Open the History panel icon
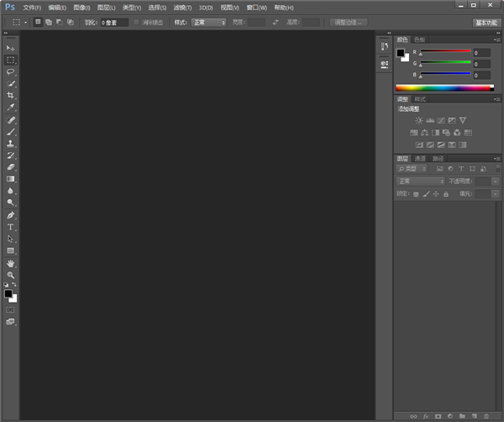504x422 pixels. [384, 47]
